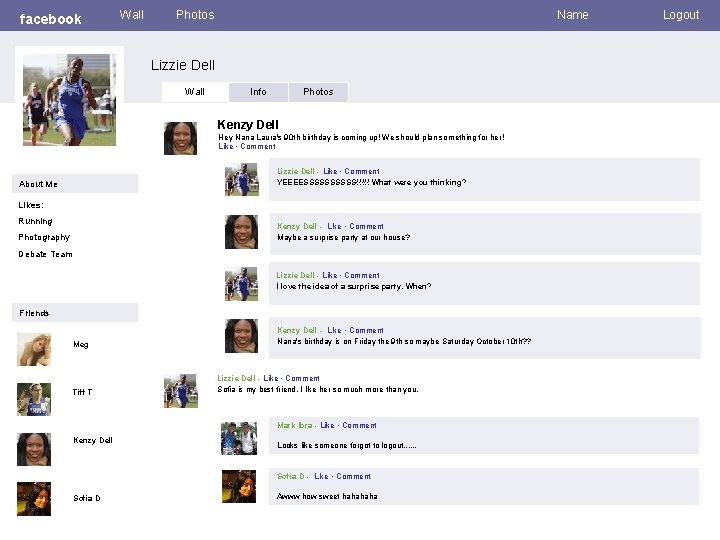Click Tiff T's photo in the Friends list
720x540 pixels.
[34, 399]
